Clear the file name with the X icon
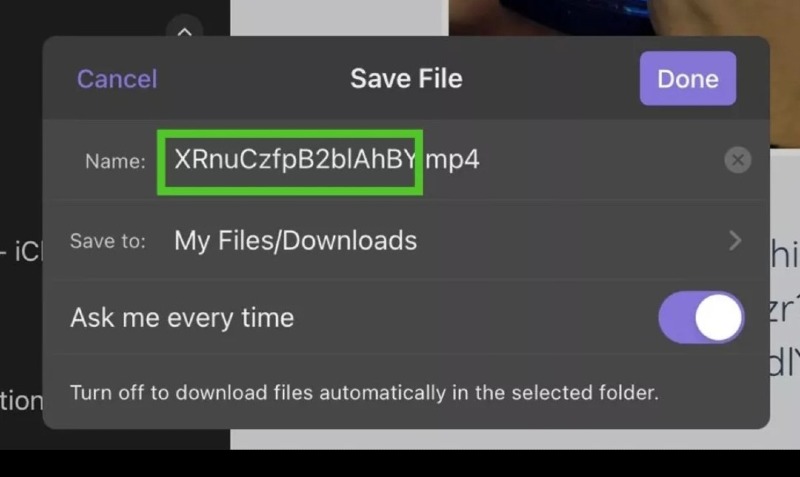This screenshot has height=477, width=800. pos(737,160)
